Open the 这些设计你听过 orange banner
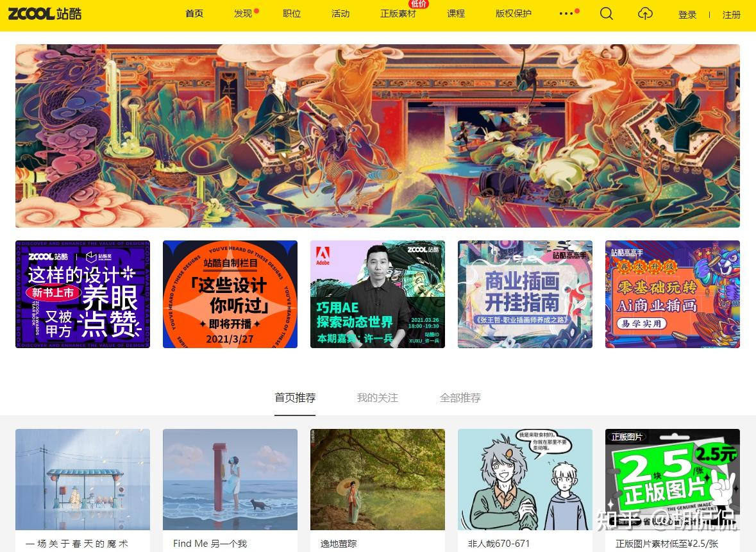This screenshot has height=552, width=756. point(230,294)
